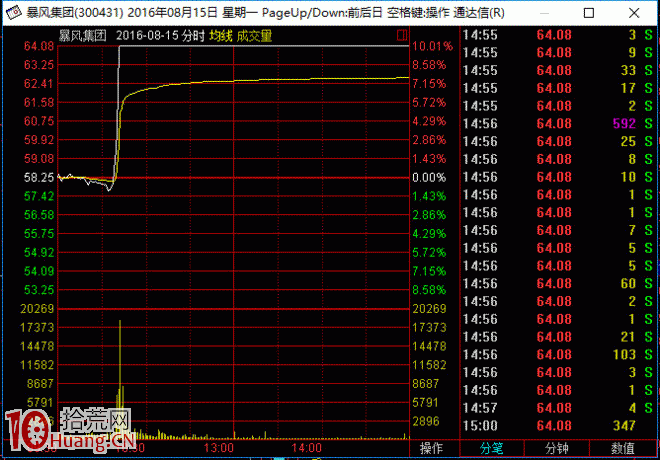Click the 2016-08-15 分时 label above the chart
Image resolution: width=660 pixels, height=460 pixels.
160,36
